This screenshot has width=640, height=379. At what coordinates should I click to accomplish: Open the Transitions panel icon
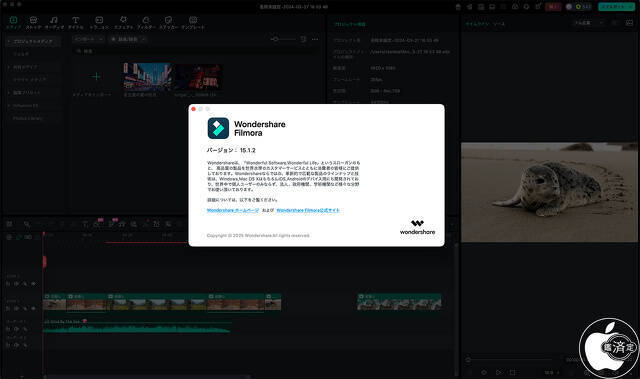pos(99,22)
